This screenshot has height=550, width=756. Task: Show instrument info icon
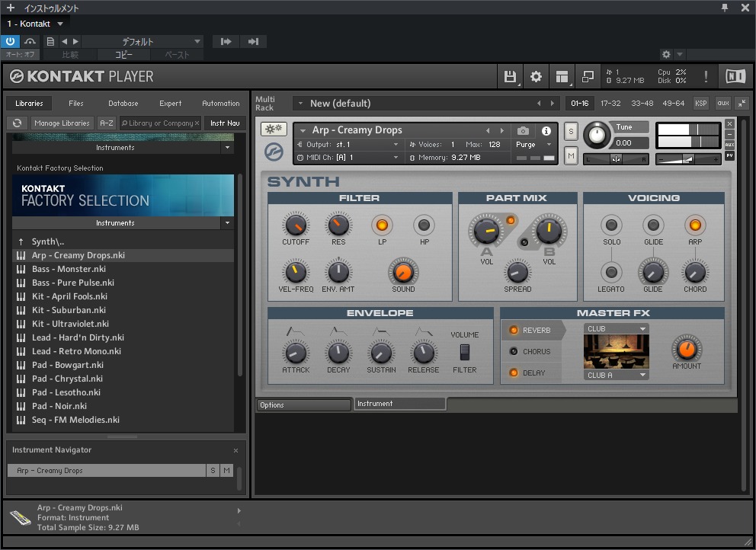(x=546, y=130)
